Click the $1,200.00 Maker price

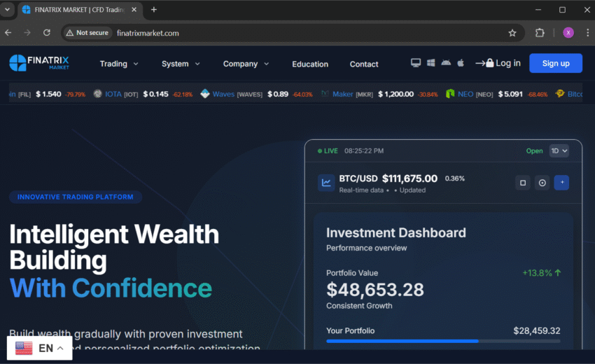pyautogui.click(x=395, y=94)
